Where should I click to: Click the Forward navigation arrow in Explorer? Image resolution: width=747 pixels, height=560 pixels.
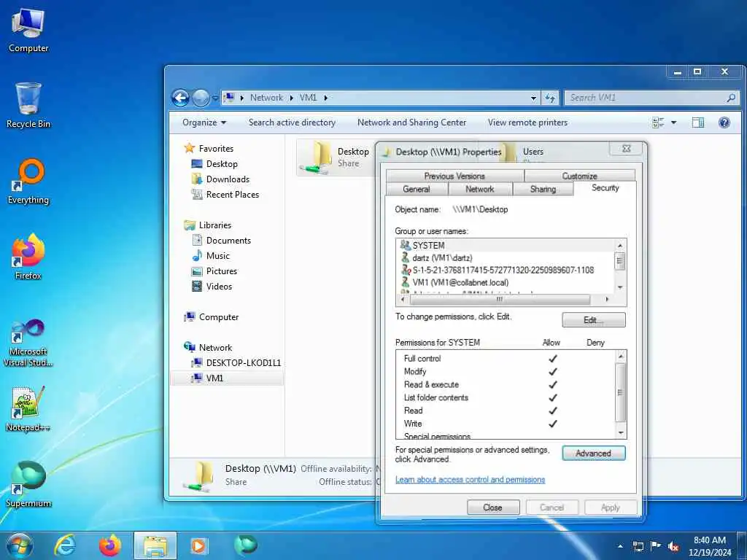coord(201,98)
